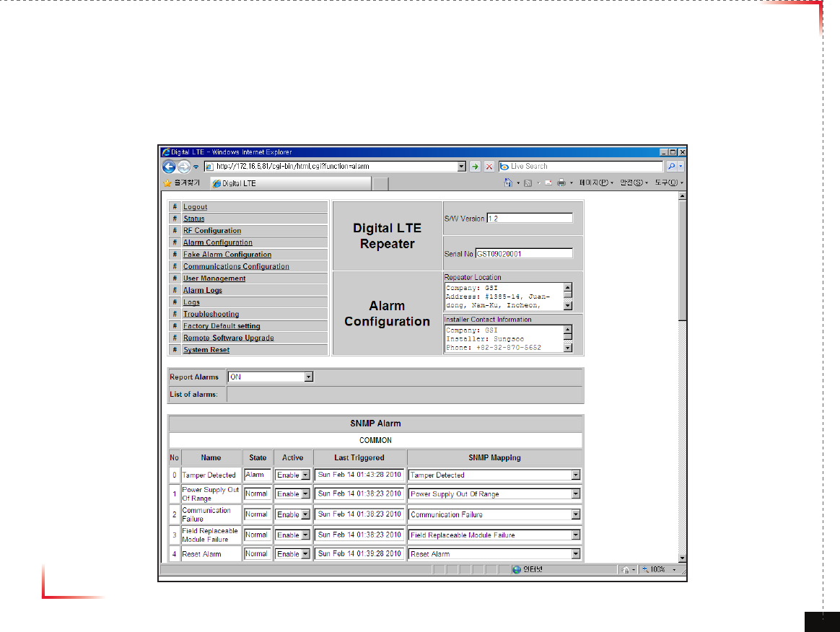The height and width of the screenshot is (632, 840).
Task: Open Active dropdown for Power Supply Out Of Range
Action: pos(305,493)
